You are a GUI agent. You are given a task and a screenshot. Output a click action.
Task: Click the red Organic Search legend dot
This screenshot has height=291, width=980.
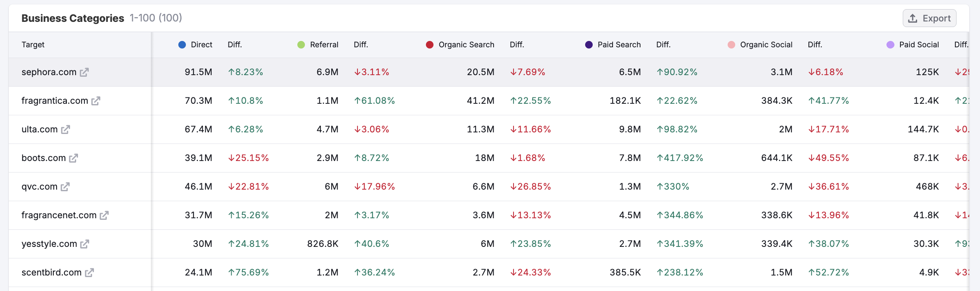click(429, 45)
